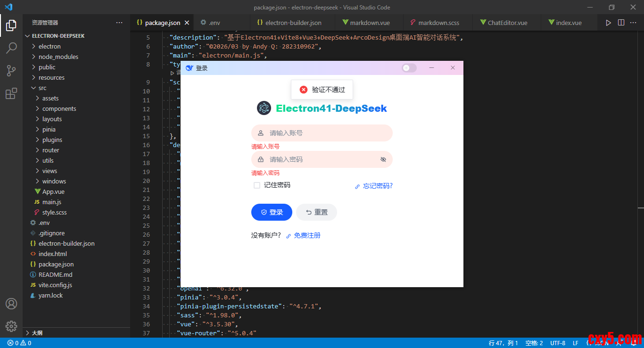Open the Manage gear icon
Screen dimensions: 644x348
(11, 326)
